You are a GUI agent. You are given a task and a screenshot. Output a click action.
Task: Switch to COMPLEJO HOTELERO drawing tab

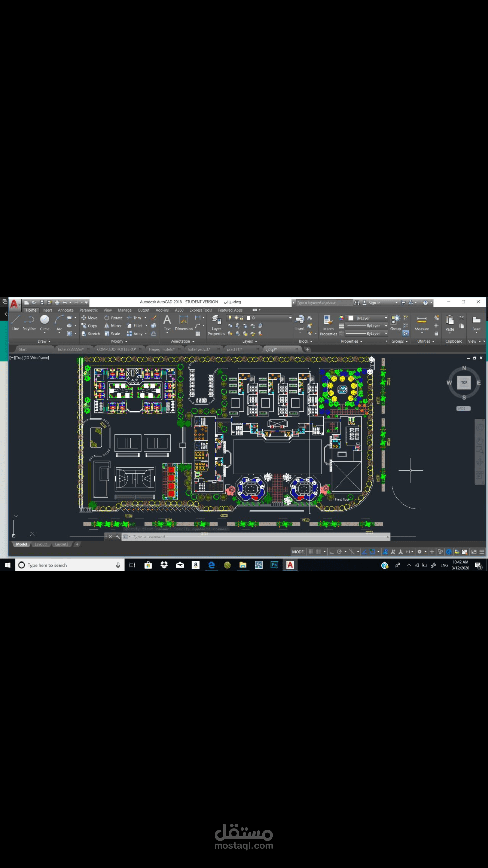pos(116,349)
